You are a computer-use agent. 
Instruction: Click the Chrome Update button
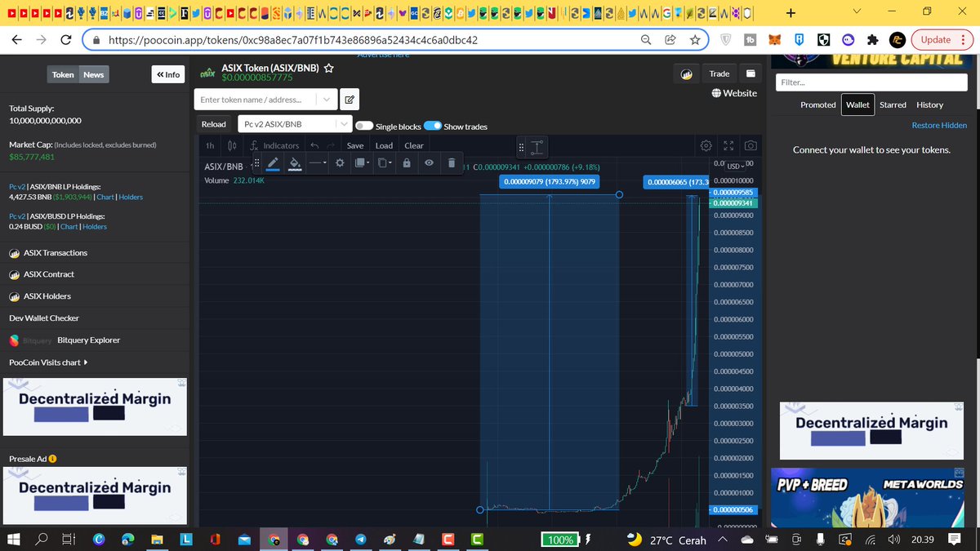click(x=941, y=39)
